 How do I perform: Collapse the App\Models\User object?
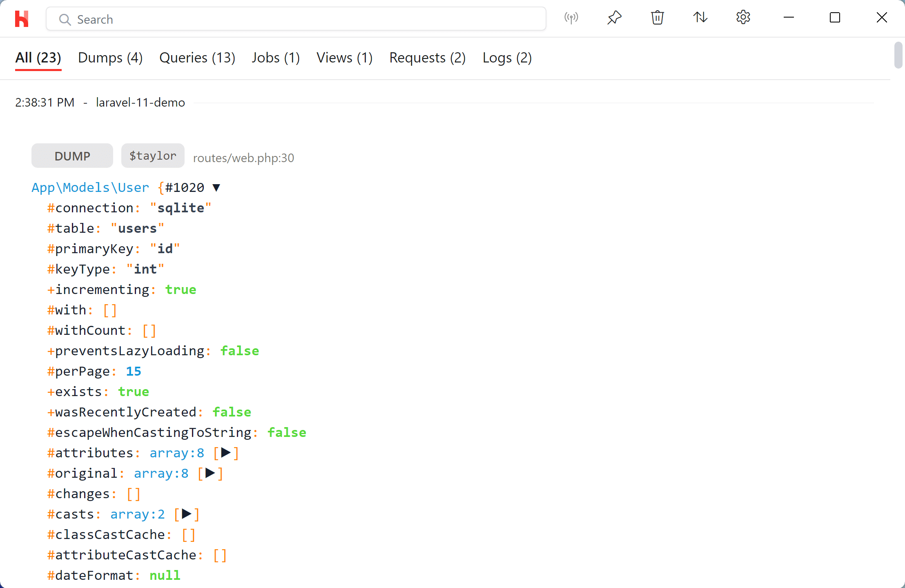coord(216,187)
